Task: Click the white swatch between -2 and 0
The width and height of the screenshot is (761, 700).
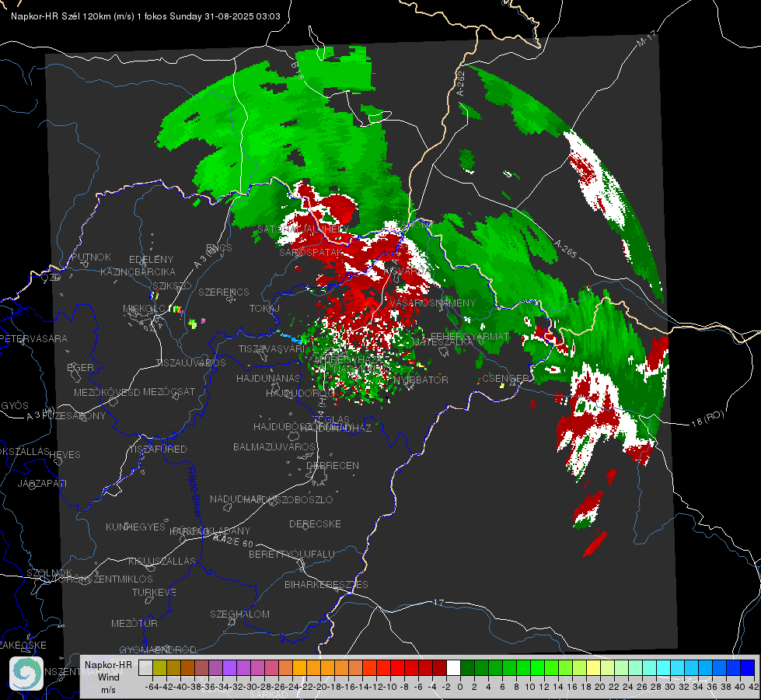Action: click(x=453, y=667)
